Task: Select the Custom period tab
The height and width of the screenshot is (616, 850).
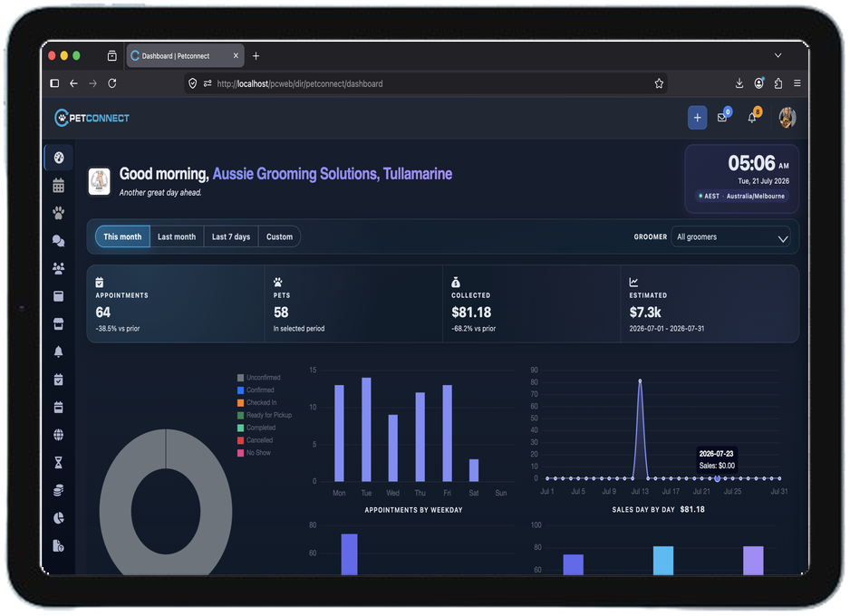Action: 279,236
